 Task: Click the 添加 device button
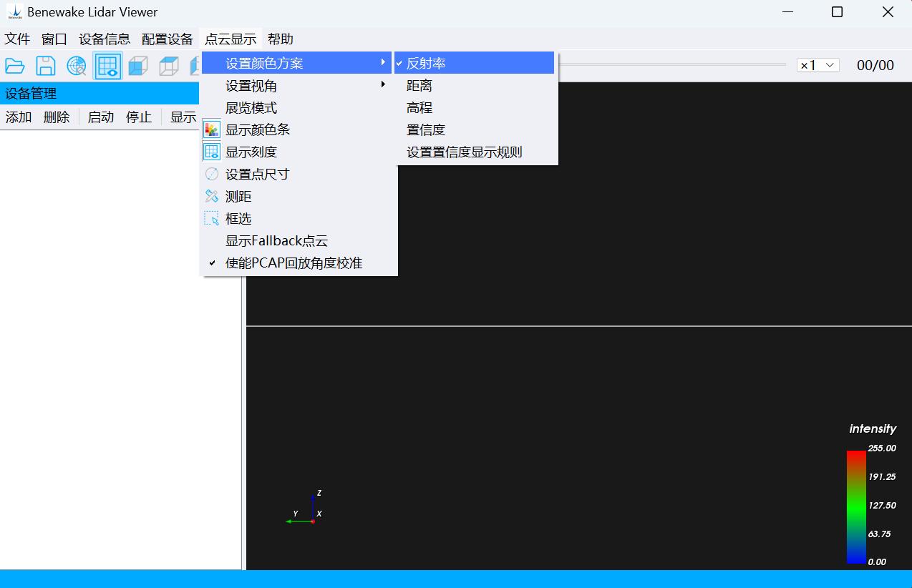(x=19, y=117)
